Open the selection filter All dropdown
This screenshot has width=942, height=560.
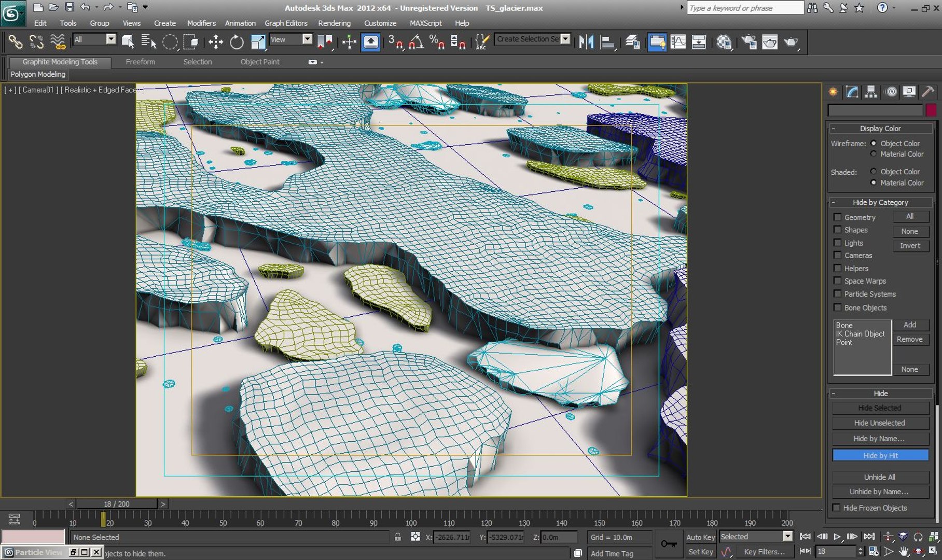click(94, 39)
